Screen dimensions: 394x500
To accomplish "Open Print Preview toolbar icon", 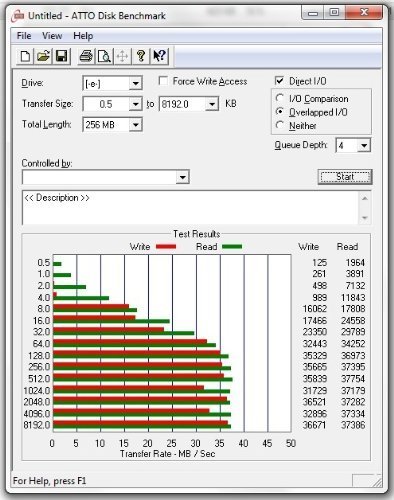I will pos(104,56).
